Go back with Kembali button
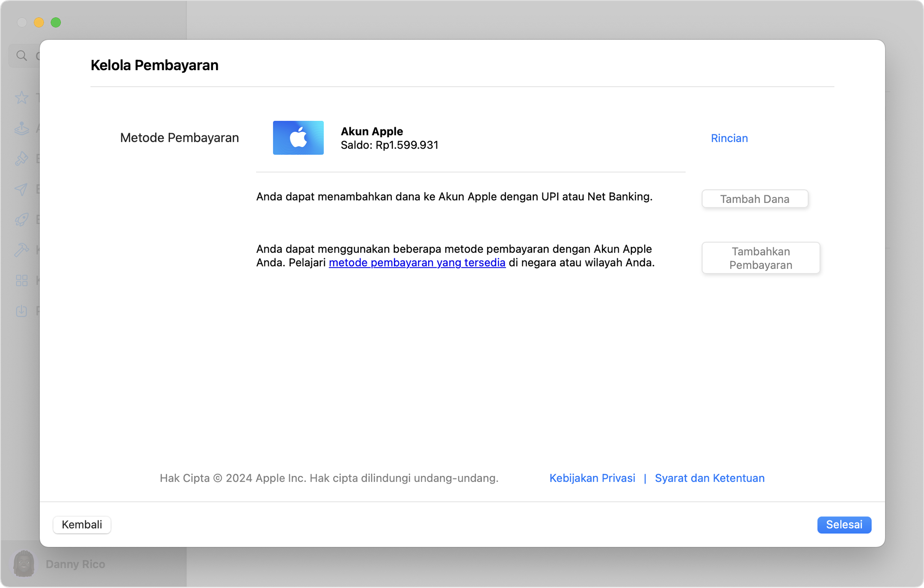Viewport: 924px width, 588px height. click(x=82, y=525)
